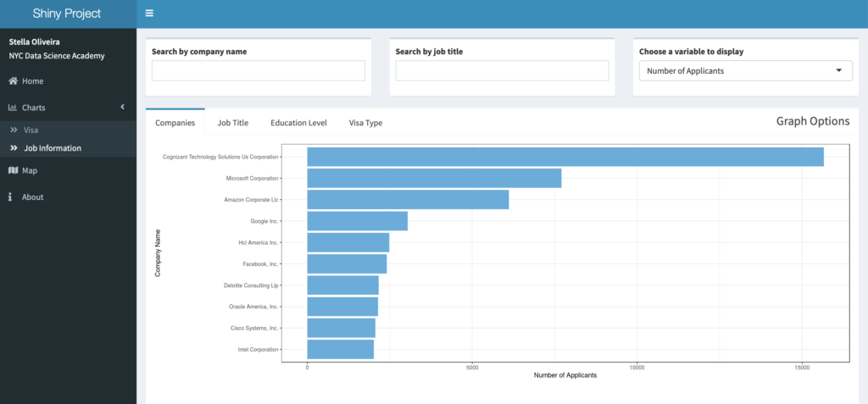Click the Shiny Project header title
The image size is (868, 404).
(x=67, y=14)
